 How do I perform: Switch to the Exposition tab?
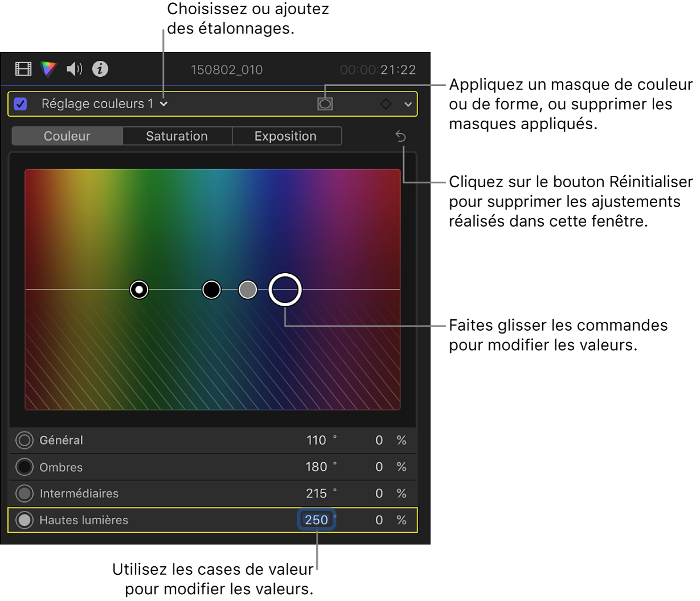286,135
